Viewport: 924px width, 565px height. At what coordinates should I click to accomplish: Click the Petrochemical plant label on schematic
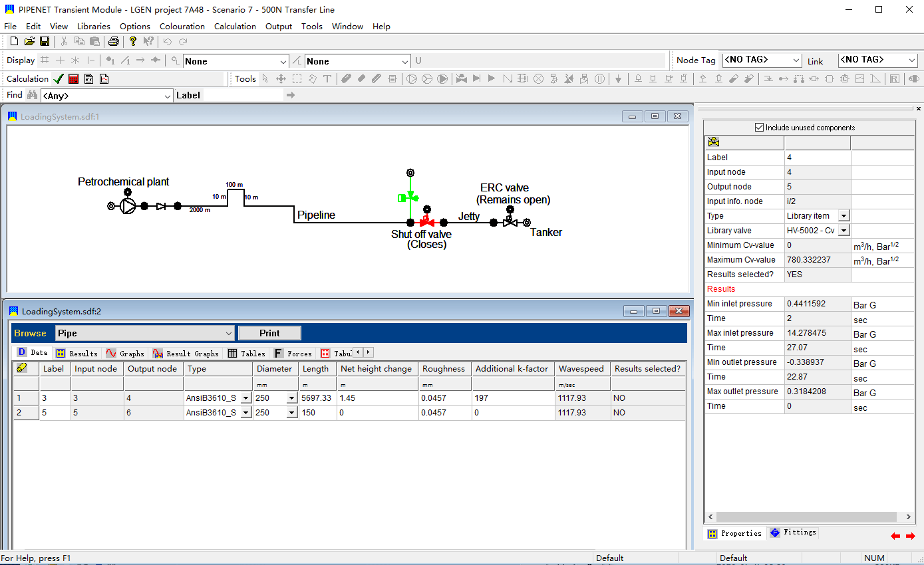click(x=124, y=182)
